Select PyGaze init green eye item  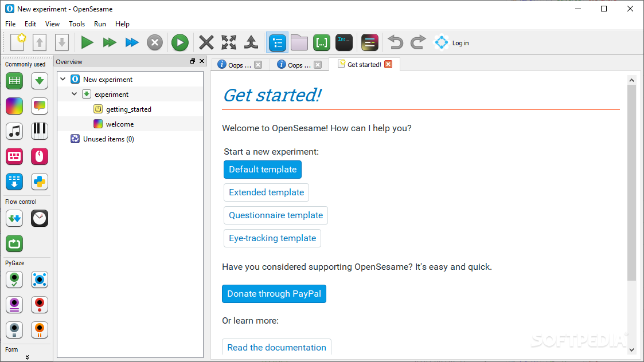[x=14, y=280]
